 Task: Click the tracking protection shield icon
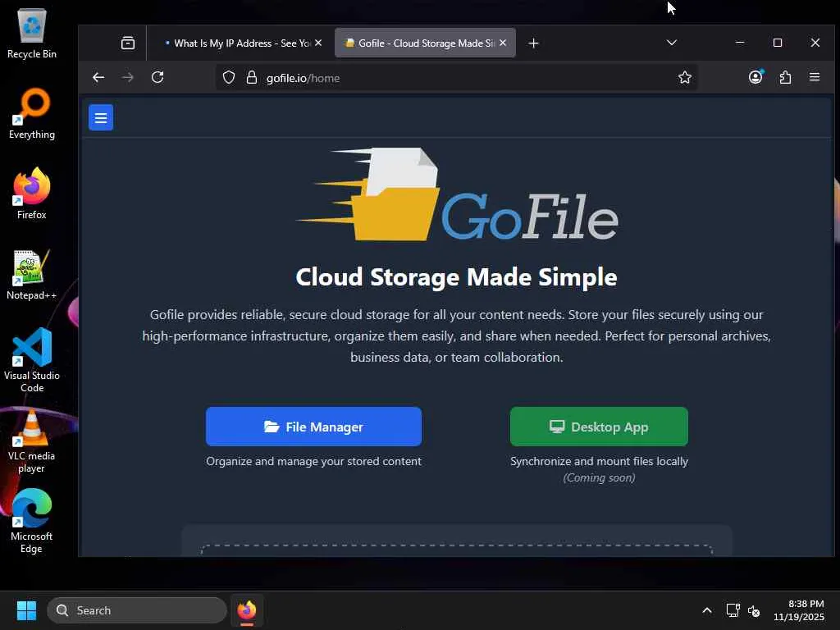tap(229, 78)
